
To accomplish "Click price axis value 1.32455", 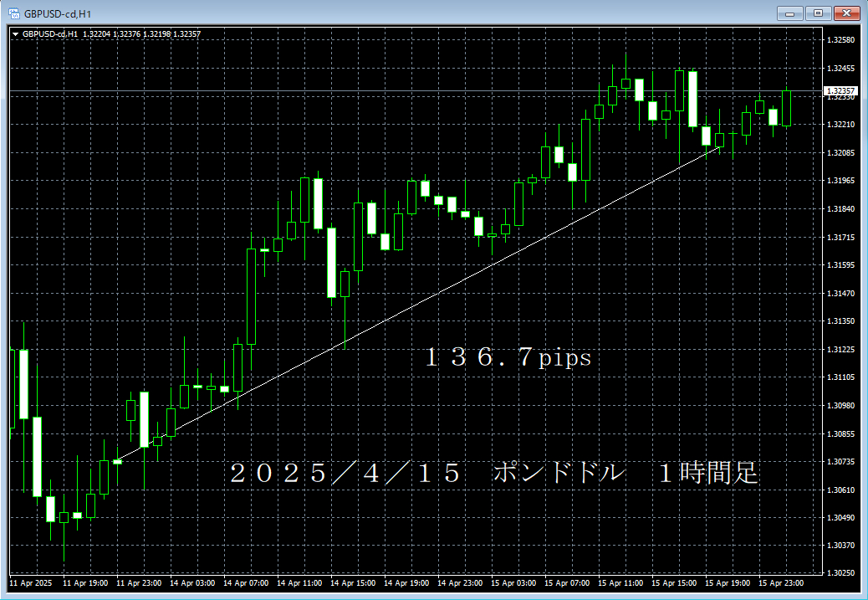I will 840,68.
